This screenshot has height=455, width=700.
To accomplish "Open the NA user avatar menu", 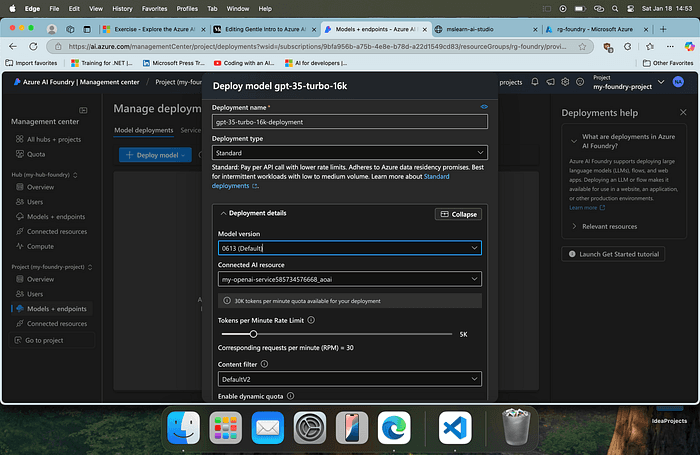I will click(678, 82).
